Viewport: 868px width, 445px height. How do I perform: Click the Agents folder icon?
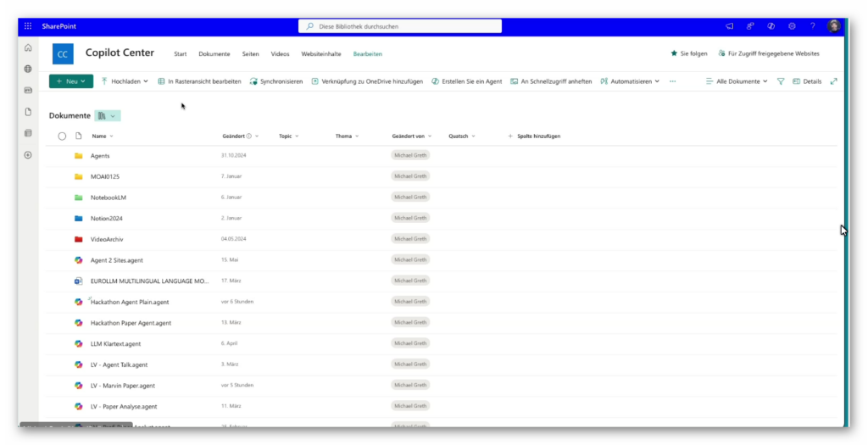pyautogui.click(x=79, y=156)
